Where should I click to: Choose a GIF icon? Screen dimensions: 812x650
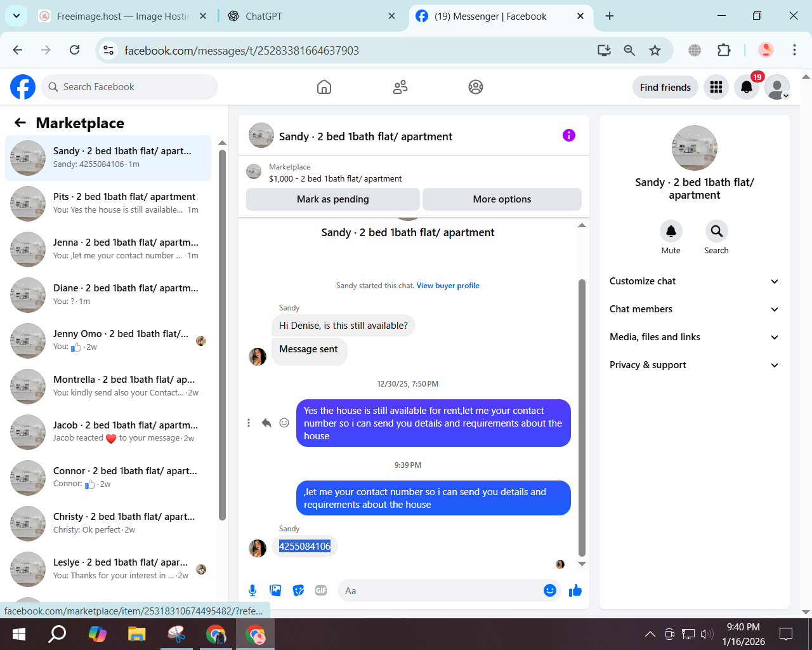click(321, 590)
